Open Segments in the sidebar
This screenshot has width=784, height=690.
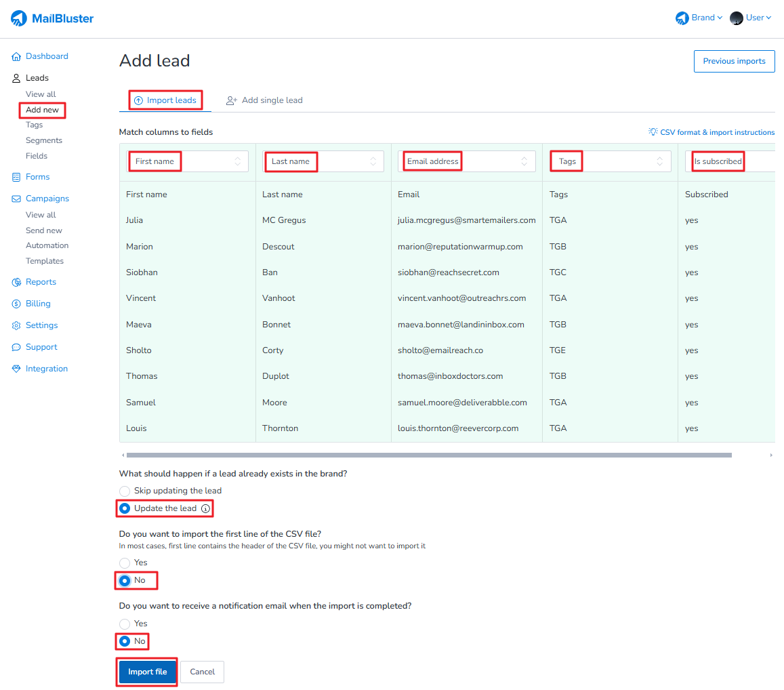pyautogui.click(x=44, y=140)
